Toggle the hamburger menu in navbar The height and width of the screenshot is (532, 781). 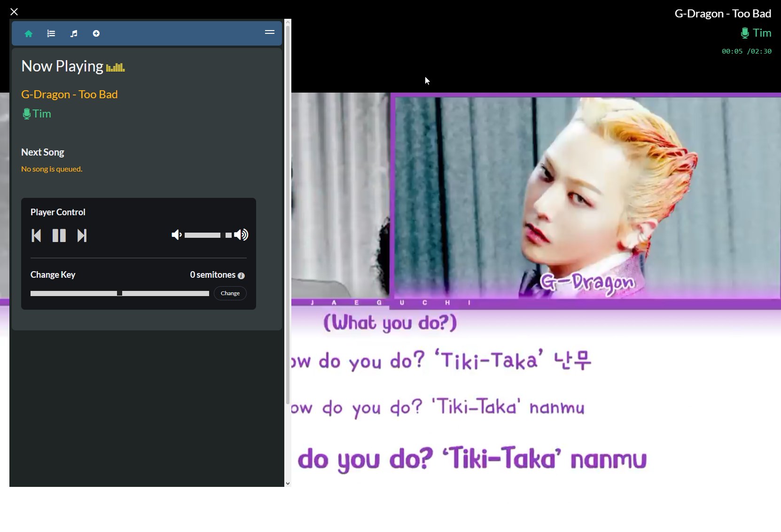270,32
